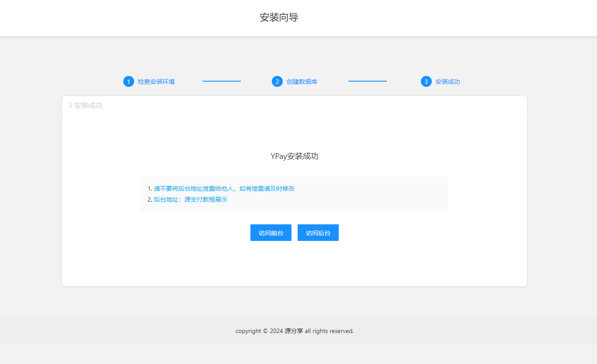
Task: Select step 3 circle icon
Action: [426, 82]
